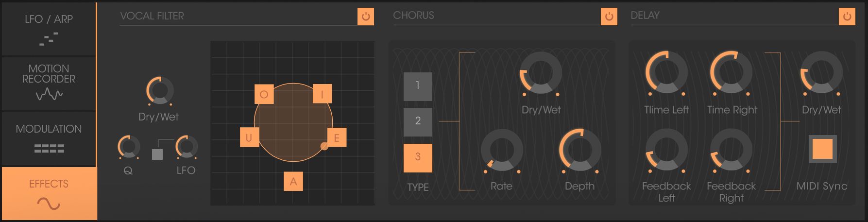Open the LFO / ARP tab
Viewport: 868px width, 222px height.
coord(49,29)
